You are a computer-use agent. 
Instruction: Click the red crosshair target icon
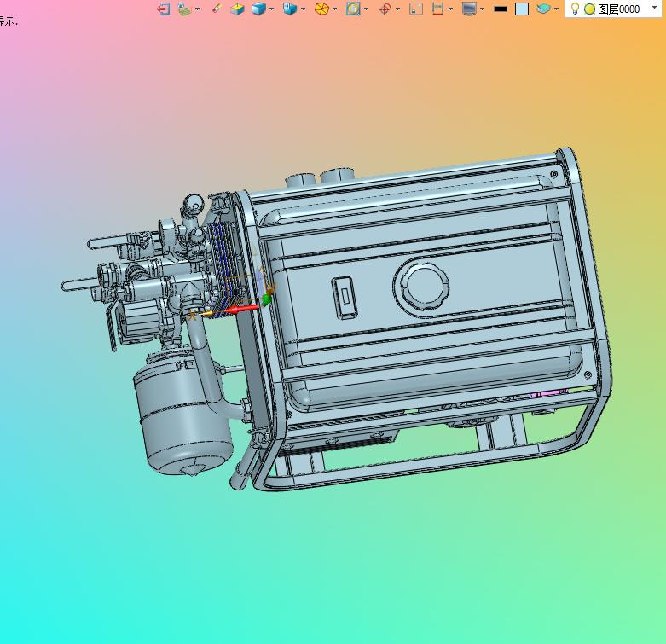(x=385, y=9)
